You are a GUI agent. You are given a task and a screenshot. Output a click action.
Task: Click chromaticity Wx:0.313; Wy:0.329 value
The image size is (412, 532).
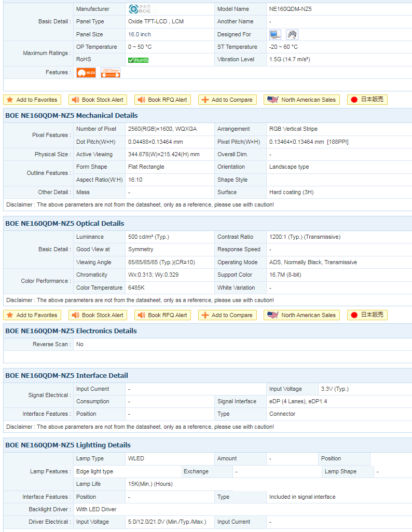153,275
